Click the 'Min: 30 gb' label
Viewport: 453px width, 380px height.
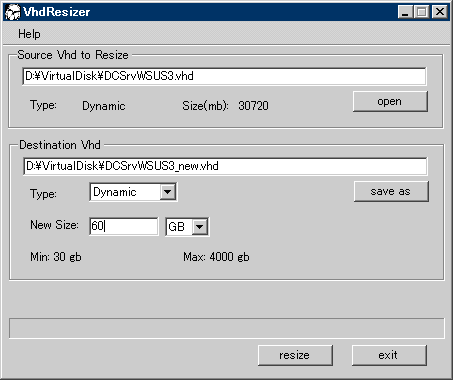56,257
